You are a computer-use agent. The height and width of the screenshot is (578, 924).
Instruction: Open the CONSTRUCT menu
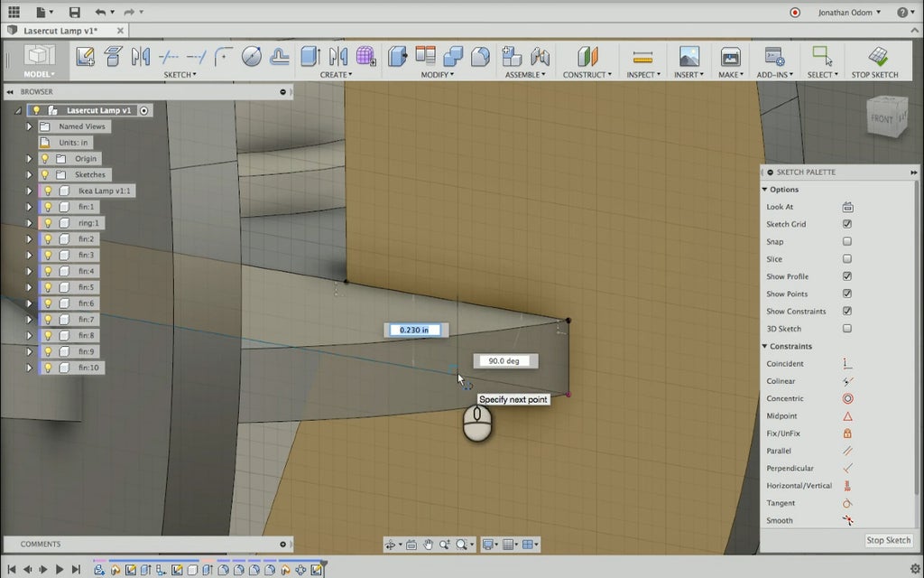587,75
